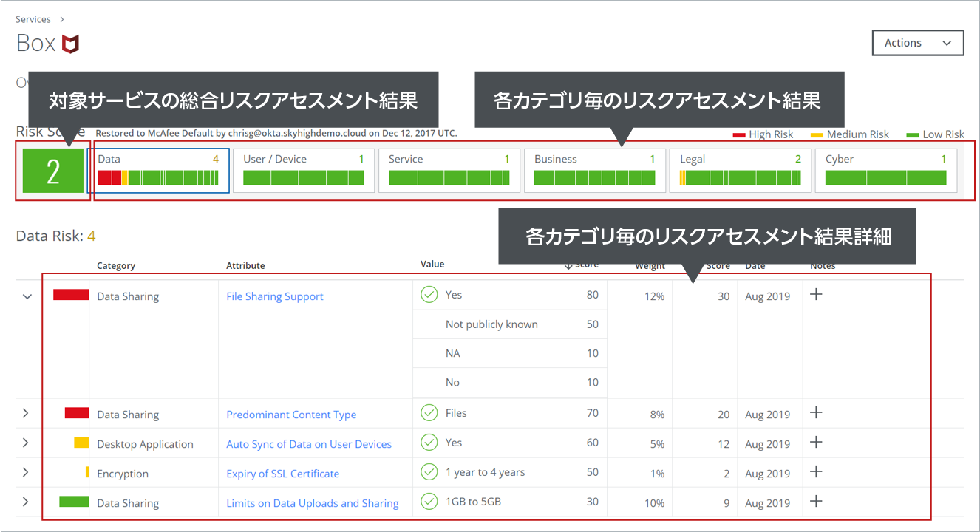Click the checkmark beside Auto Sync Yes value
980x532 pixels.
pyautogui.click(x=429, y=443)
